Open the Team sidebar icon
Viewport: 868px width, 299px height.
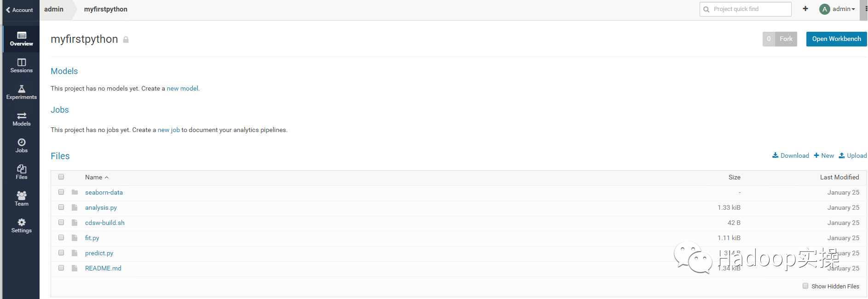tap(21, 196)
